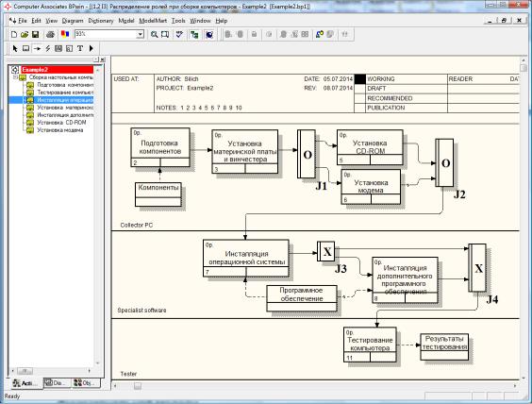Click the model root icon beside Example2
This screenshot has width=532, height=404.
pos(15,70)
